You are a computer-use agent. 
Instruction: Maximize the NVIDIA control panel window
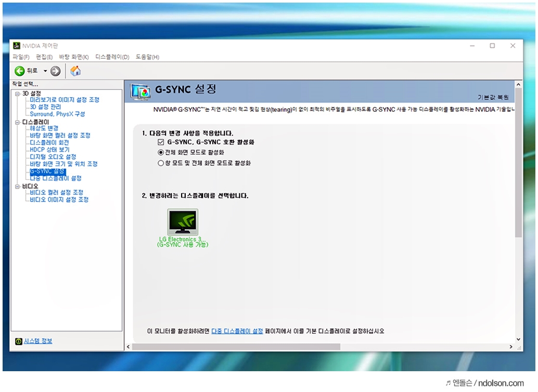[x=492, y=46]
